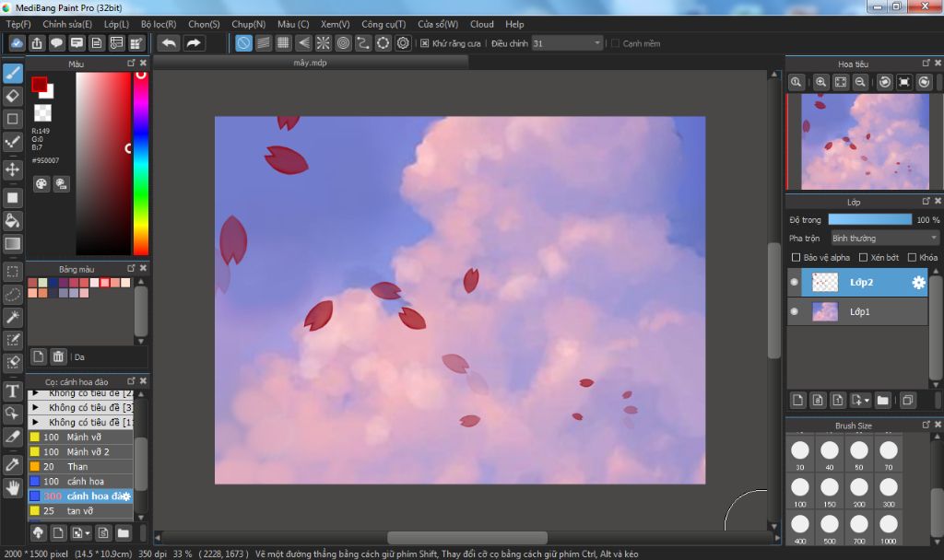This screenshot has height=560, width=944.
Task: Enable parallel lines snap guide
Action: coord(264,43)
